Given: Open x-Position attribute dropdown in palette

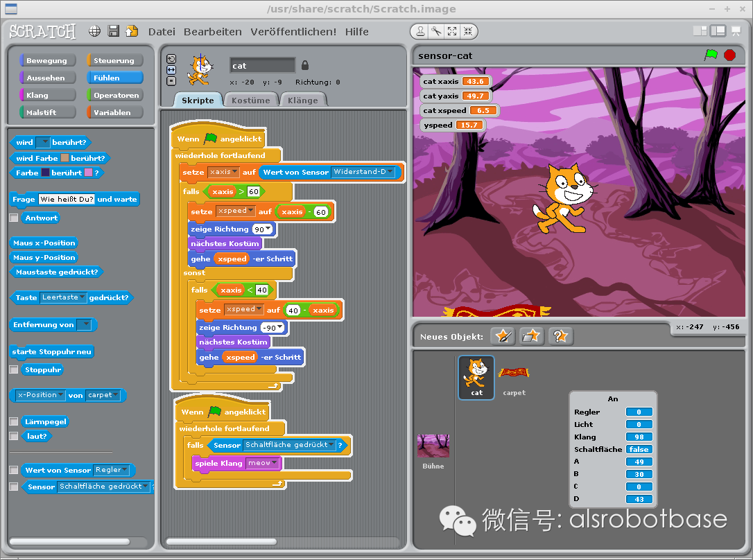Looking at the screenshot, I should point(40,395).
